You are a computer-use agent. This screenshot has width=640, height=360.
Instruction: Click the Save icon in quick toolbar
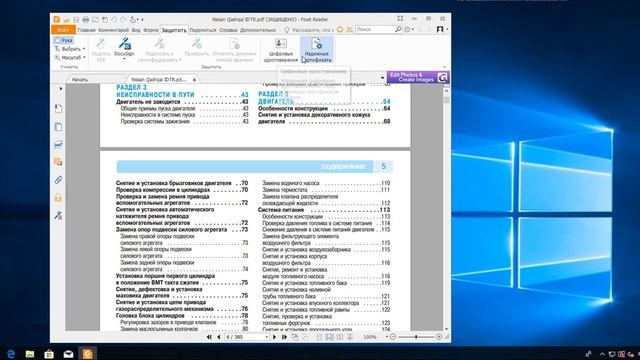pos(76,19)
